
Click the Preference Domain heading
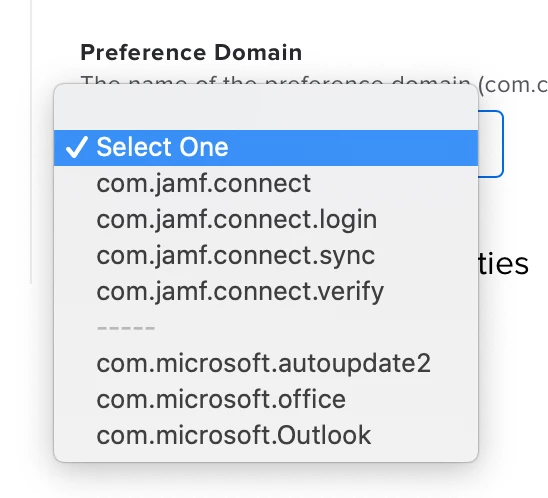[191, 53]
